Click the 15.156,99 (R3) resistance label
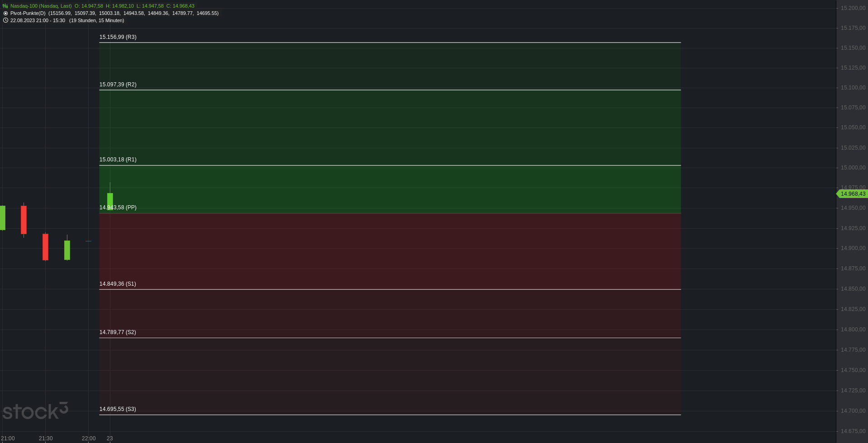 118,37
